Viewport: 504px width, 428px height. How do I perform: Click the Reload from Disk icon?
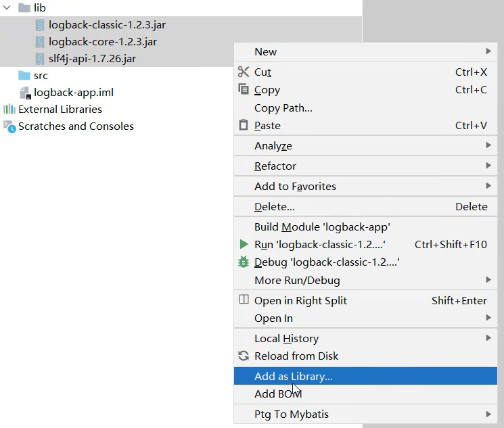244,356
